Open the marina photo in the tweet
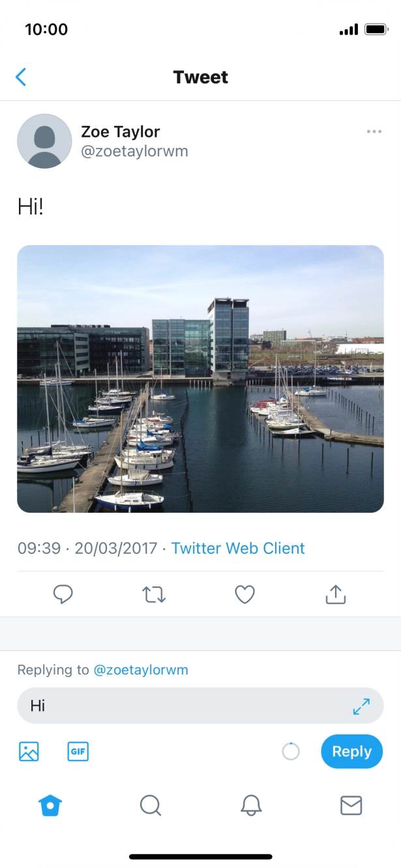 [200, 379]
